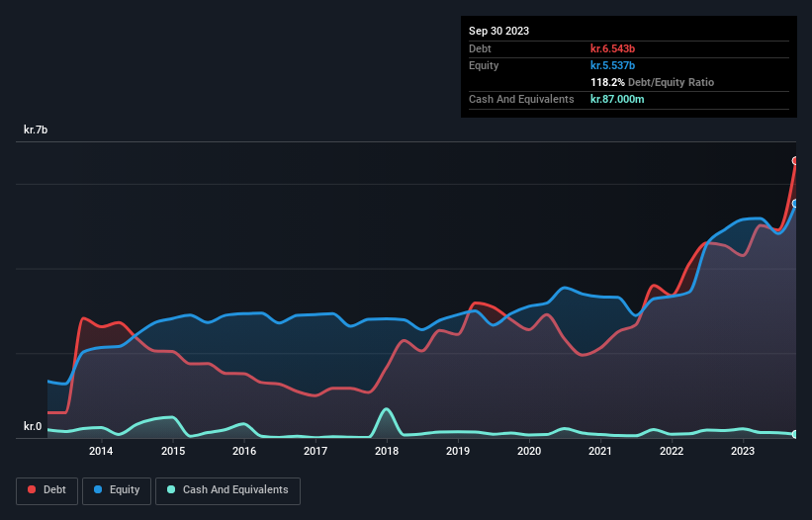Click the 2018 x-axis year label
This screenshot has width=812, height=520.
(387, 452)
